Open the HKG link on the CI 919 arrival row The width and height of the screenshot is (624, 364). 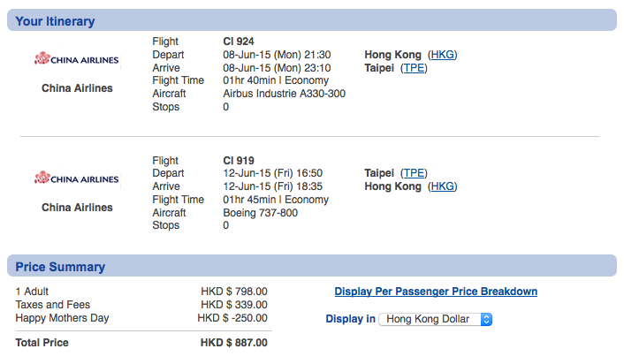443,186
